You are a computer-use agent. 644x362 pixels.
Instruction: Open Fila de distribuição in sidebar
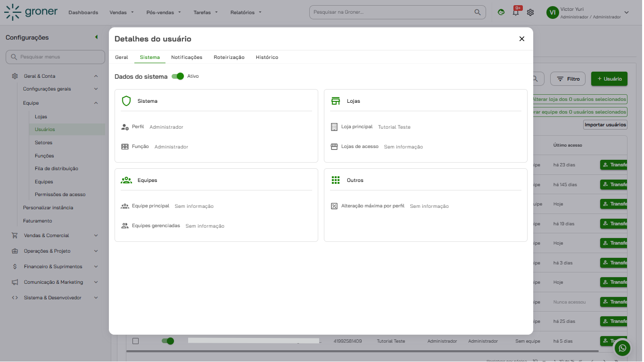(x=57, y=168)
